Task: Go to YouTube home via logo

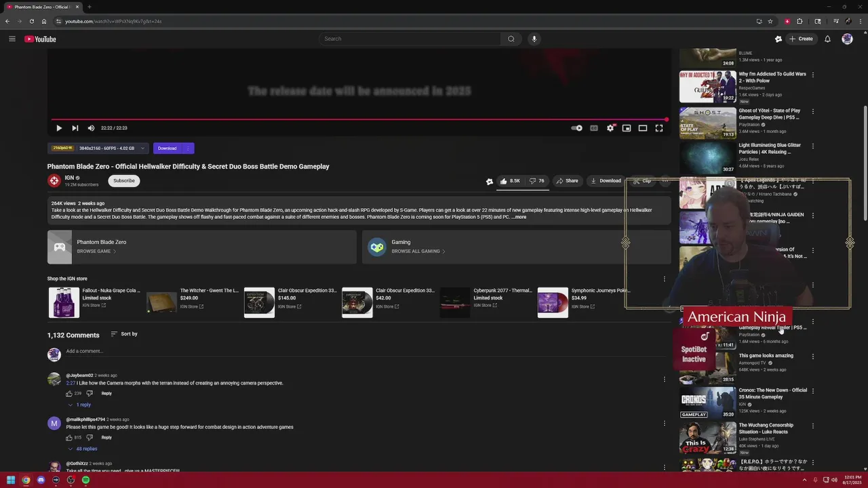Action: (x=40, y=39)
